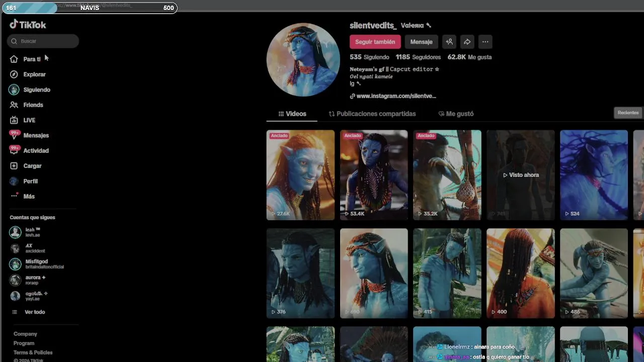Open the video with 400 views
This screenshot has width=644, height=362.
tap(521, 274)
